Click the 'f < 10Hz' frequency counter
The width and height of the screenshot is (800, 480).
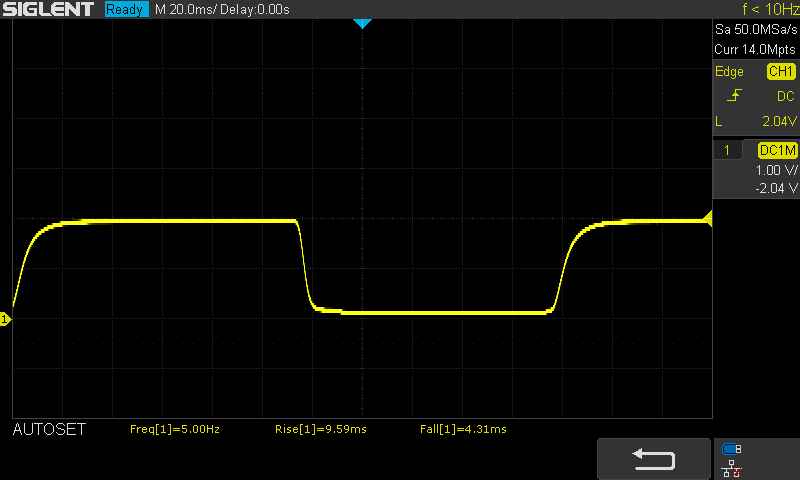coord(770,9)
